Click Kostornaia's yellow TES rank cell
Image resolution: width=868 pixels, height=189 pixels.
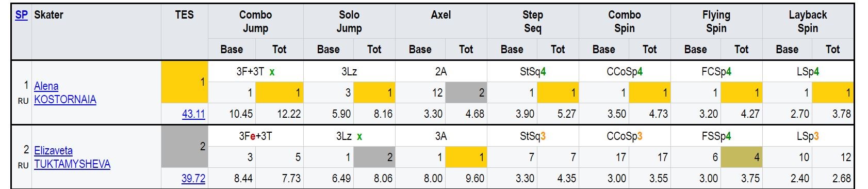point(185,82)
